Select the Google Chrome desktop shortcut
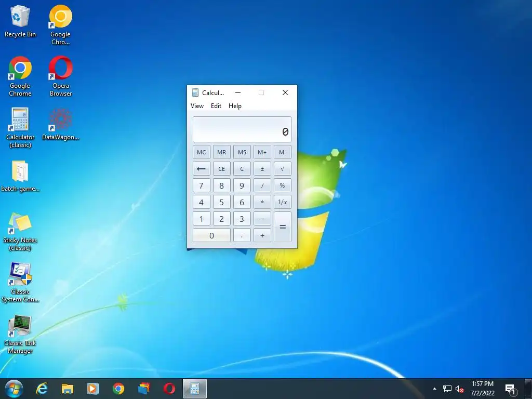Image resolution: width=532 pixels, height=399 pixels. pyautogui.click(x=20, y=77)
